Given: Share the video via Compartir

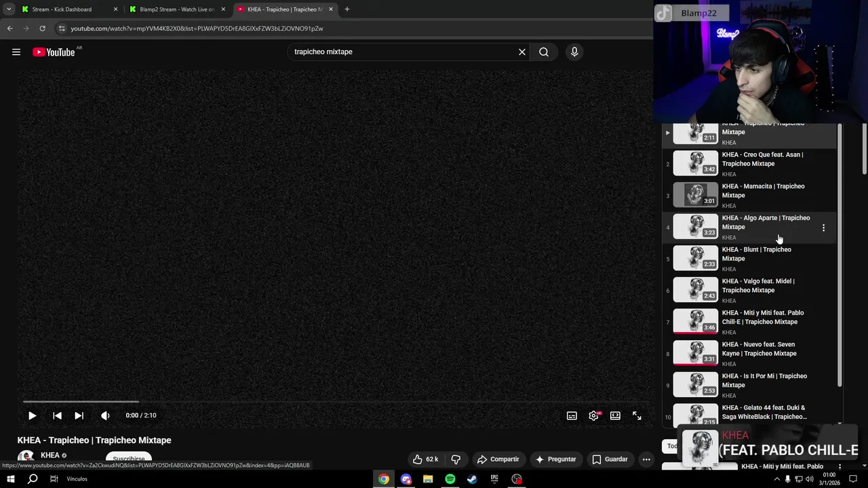Looking at the screenshot, I should [498, 459].
